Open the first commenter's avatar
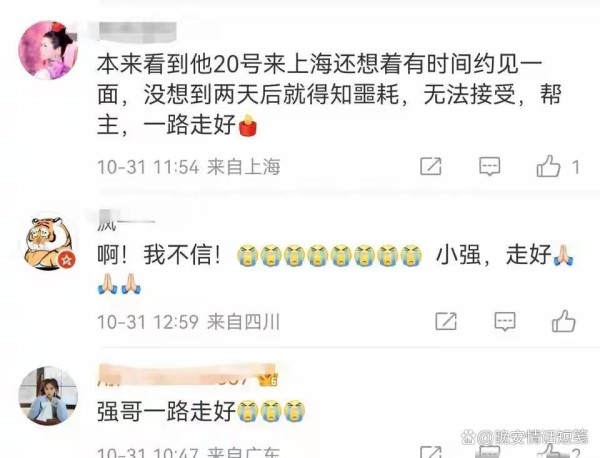Image resolution: width=600 pixels, height=458 pixels. coord(48,50)
